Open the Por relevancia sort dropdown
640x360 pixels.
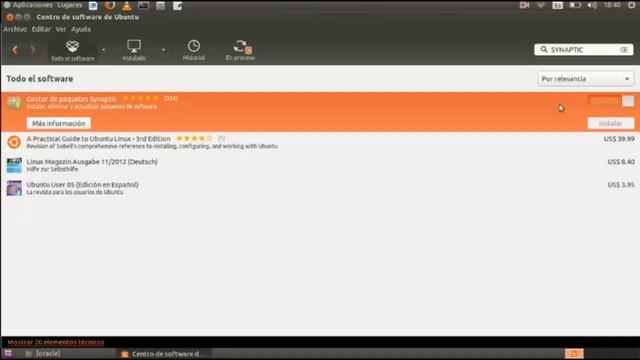[x=586, y=79]
